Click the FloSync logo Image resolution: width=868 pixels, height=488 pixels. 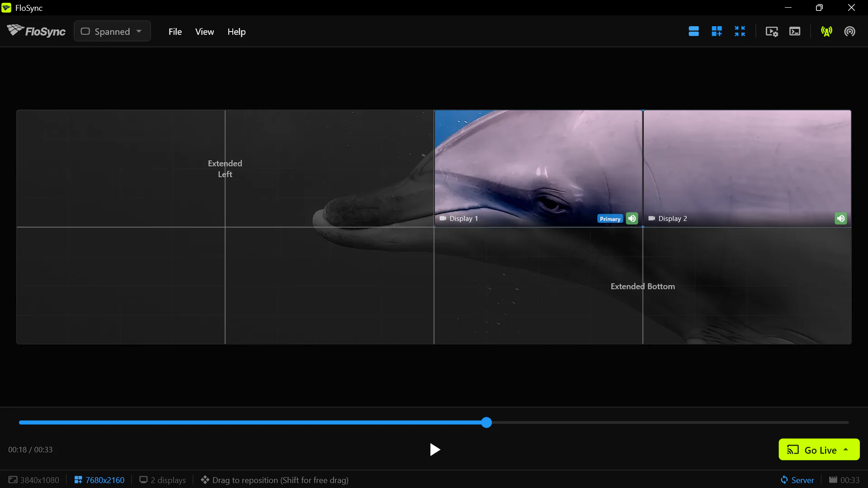(x=36, y=31)
